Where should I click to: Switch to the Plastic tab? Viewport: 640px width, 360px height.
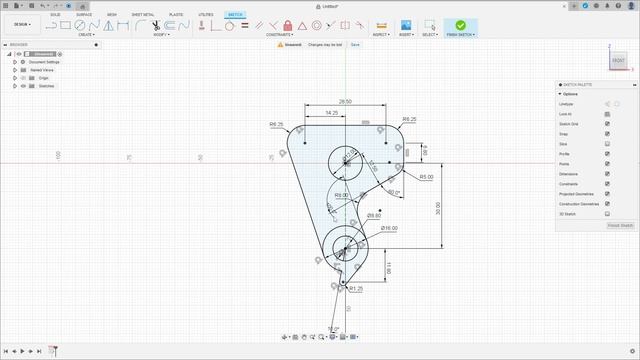pyautogui.click(x=176, y=15)
